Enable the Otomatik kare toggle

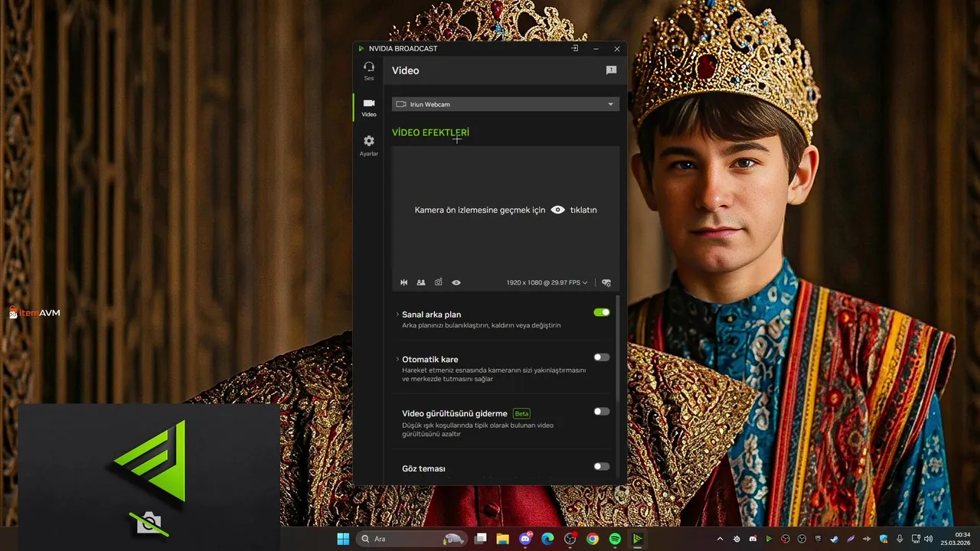pyautogui.click(x=602, y=357)
